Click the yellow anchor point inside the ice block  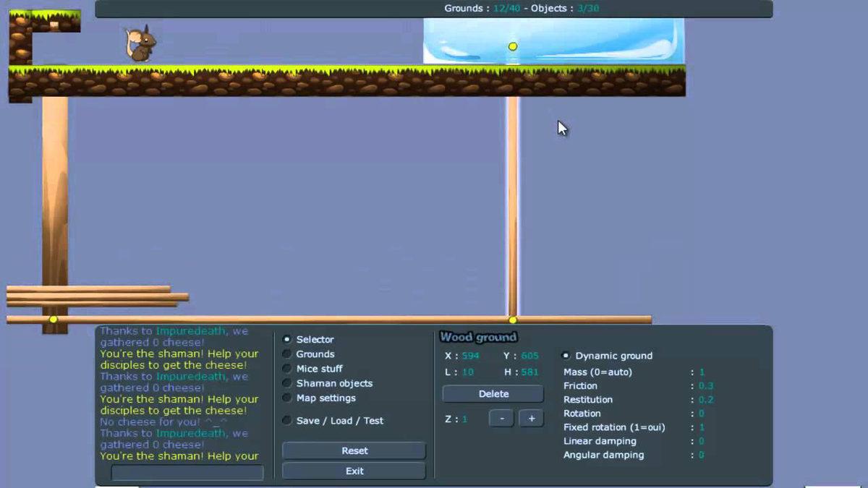513,47
